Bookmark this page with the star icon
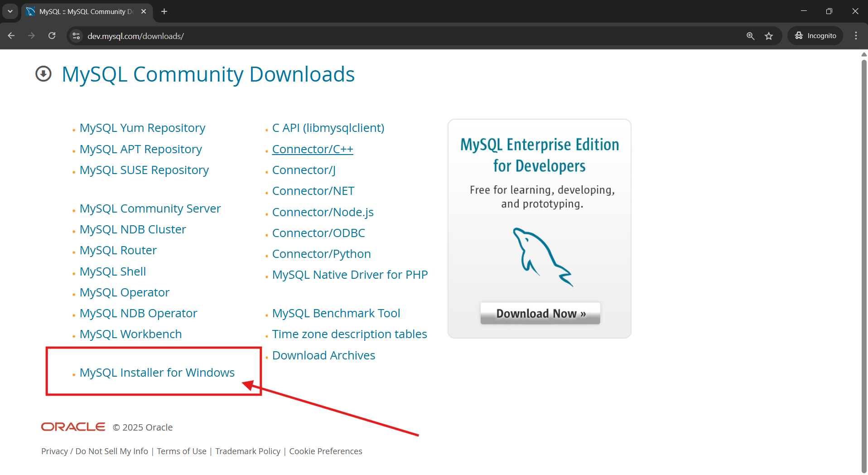The width and height of the screenshot is (868, 475). (x=769, y=36)
